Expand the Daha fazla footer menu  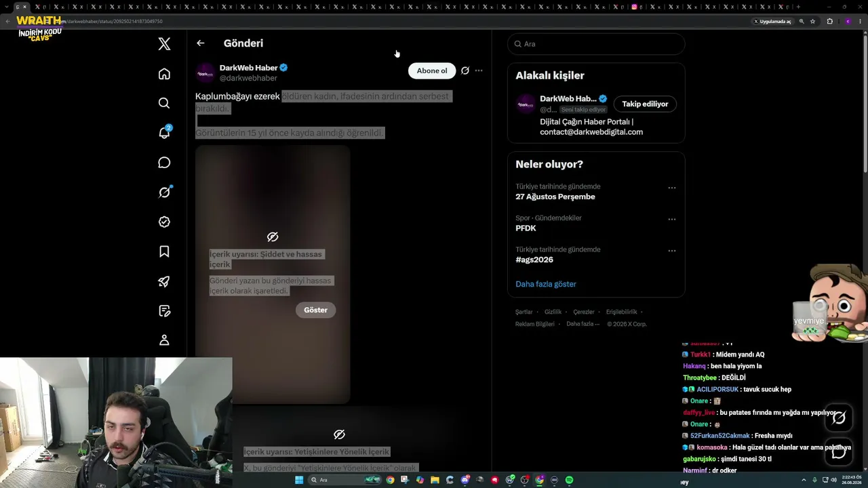click(x=583, y=324)
